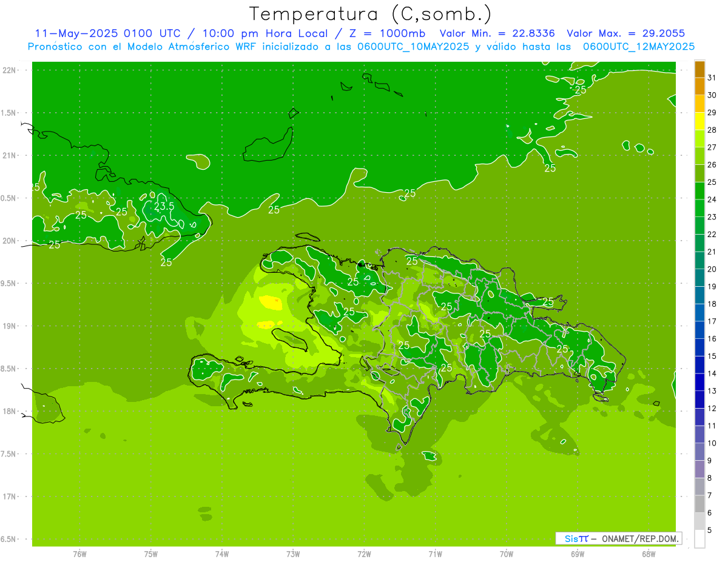Click the legend value 5
The width and height of the screenshot is (728, 562).
pos(710,530)
